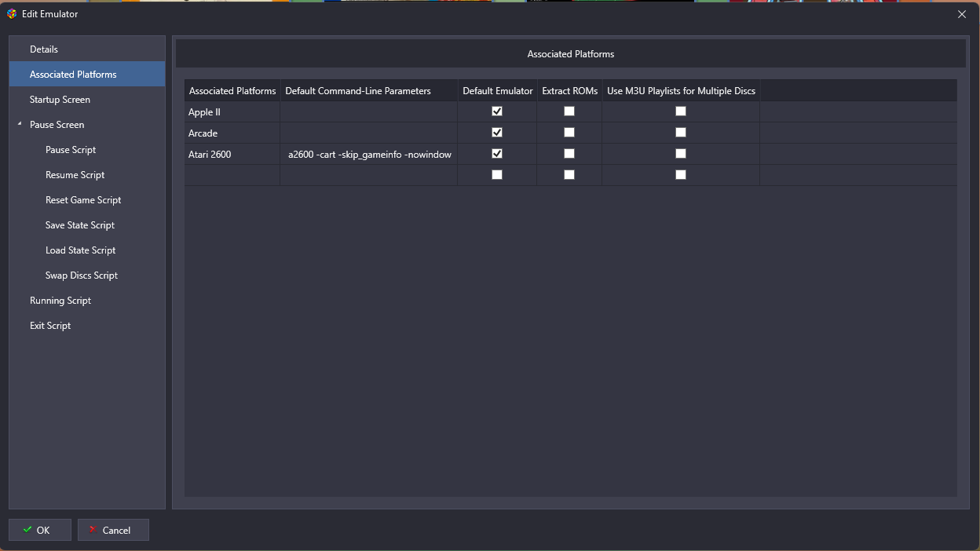Click the red X icon on Cancel
980x551 pixels.
click(x=93, y=530)
